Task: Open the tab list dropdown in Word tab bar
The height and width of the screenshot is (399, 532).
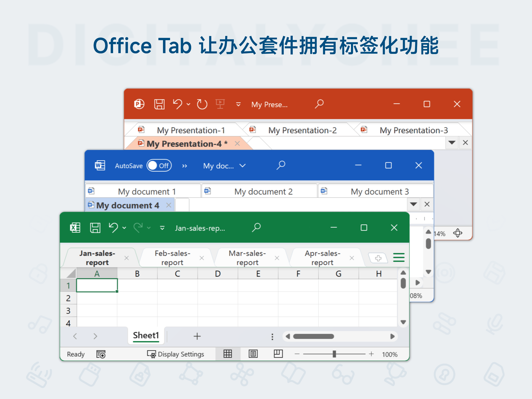Action: [x=413, y=204]
